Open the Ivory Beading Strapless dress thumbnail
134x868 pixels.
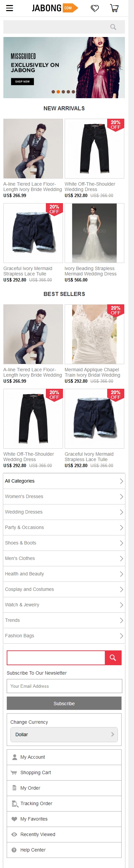pyautogui.click(x=94, y=233)
